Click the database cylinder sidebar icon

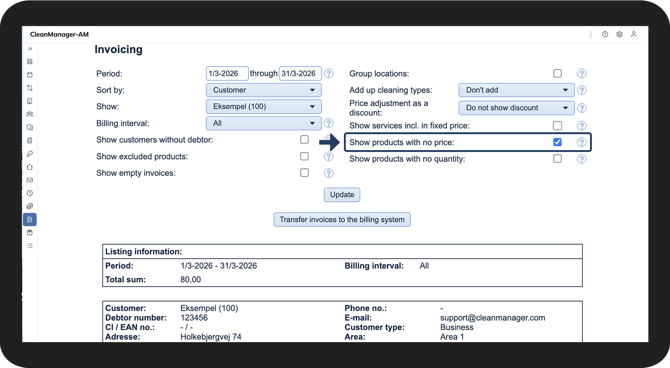coord(30,233)
